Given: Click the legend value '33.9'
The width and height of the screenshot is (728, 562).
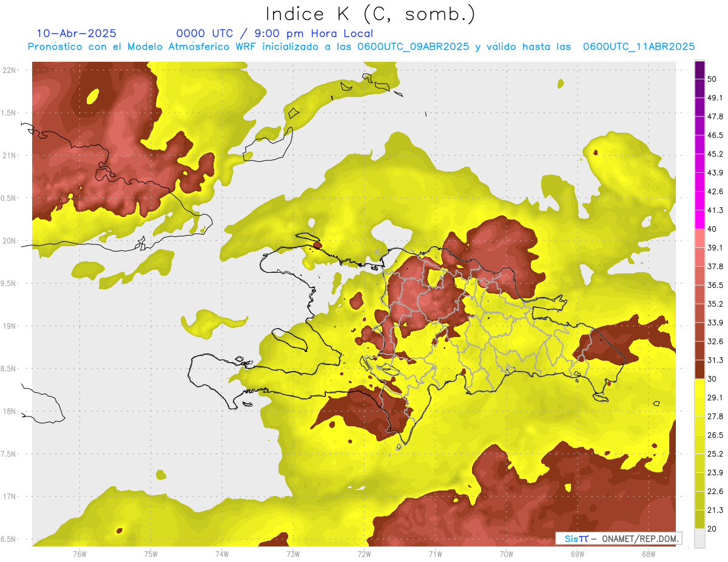Looking at the screenshot, I should click(715, 323).
